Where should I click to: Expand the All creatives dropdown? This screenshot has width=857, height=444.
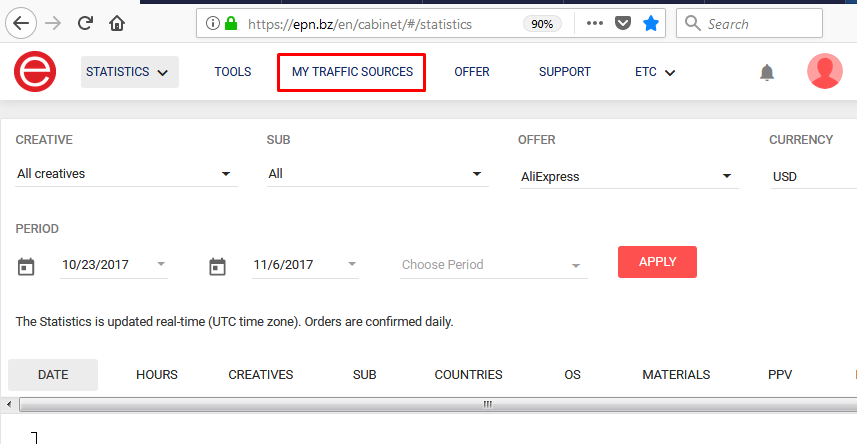126,174
